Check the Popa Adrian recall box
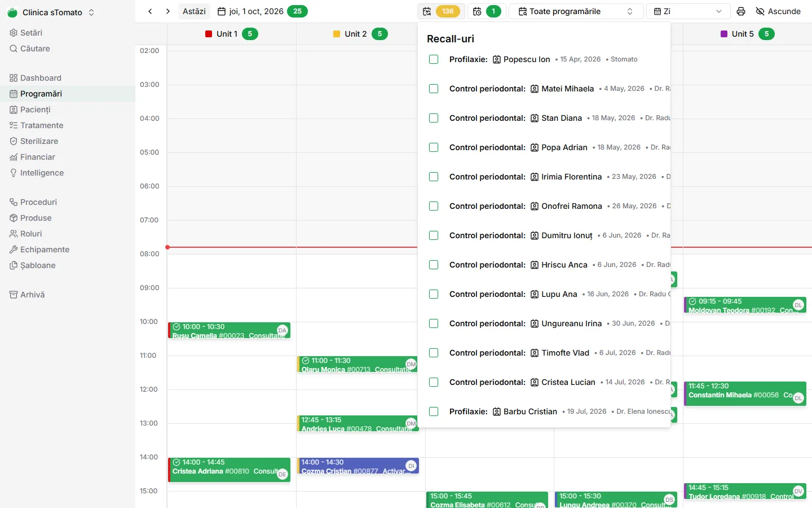This screenshot has width=812, height=508. click(x=434, y=147)
